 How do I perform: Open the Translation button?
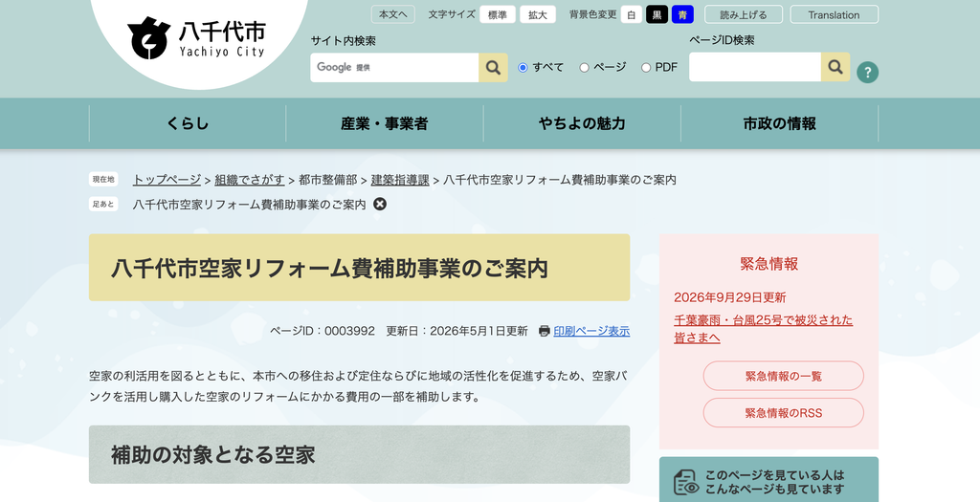(x=834, y=14)
